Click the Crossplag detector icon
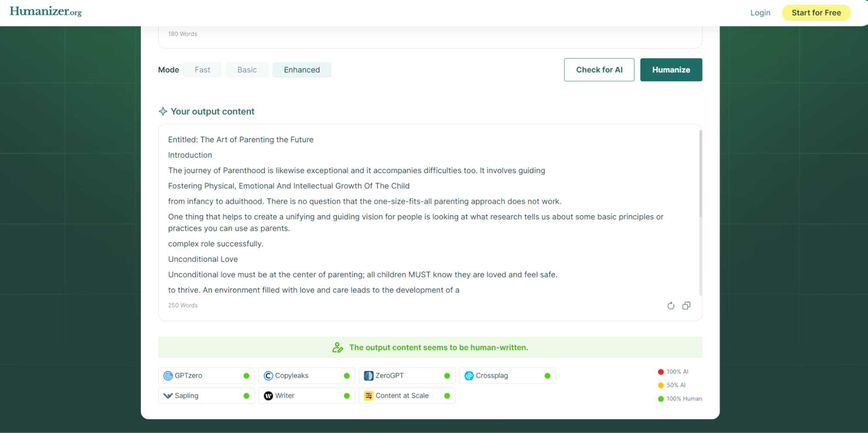868x433 pixels. pos(469,376)
